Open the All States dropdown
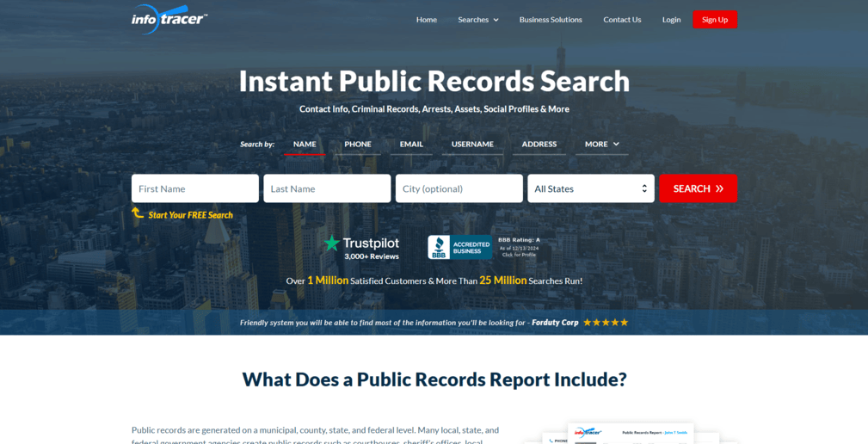 590,188
